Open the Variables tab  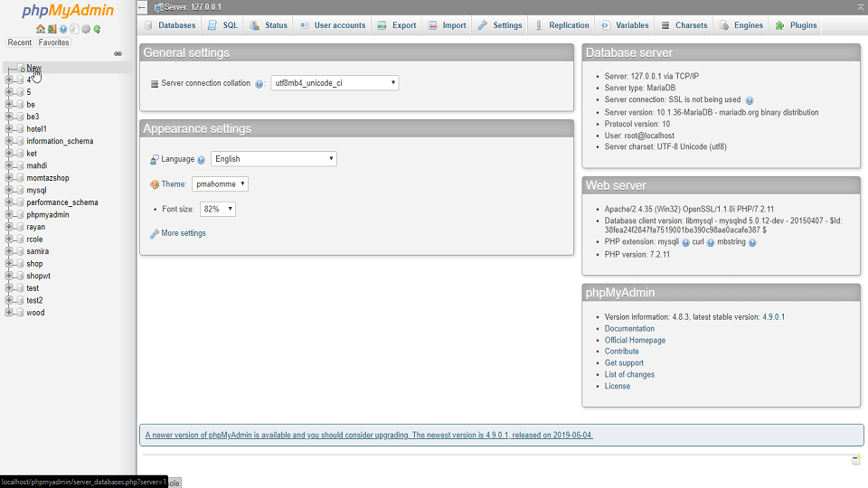625,25
